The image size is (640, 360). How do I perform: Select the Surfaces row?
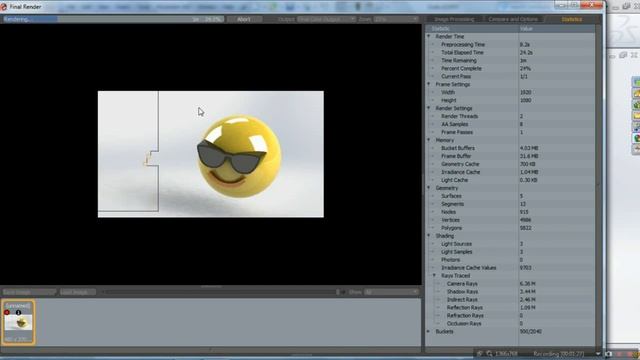[x=510, y=196]
